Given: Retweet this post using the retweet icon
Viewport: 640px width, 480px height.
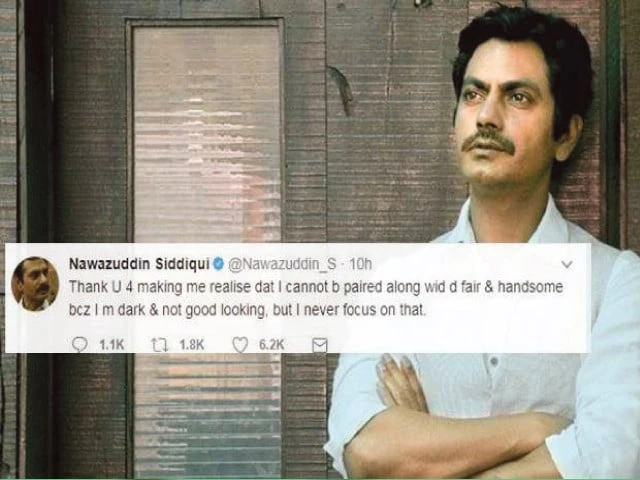Looking at the screenshot, I should pos(160,345).
